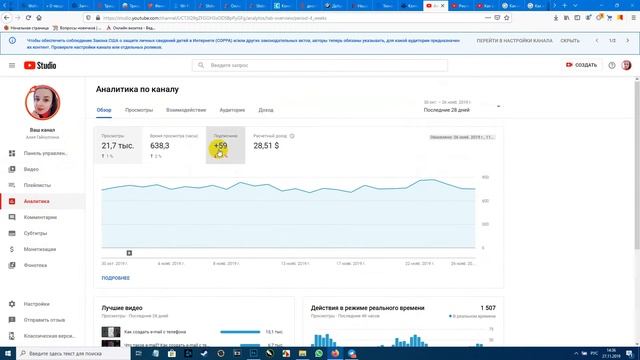The width and height of the screenshot is (640, 360).
Task: Open the Последние 28 дней date range dropdown
Action: point(462,107)
